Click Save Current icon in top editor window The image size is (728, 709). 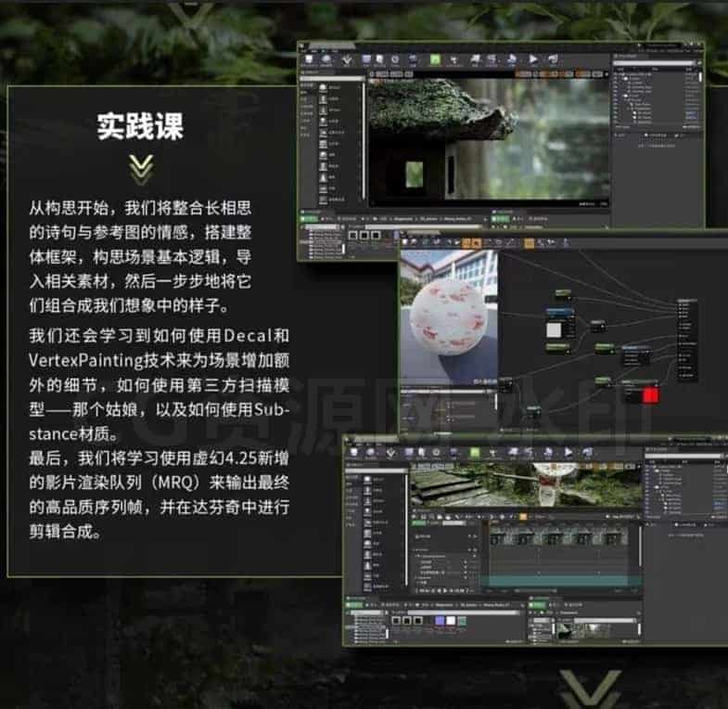[310, 59]
